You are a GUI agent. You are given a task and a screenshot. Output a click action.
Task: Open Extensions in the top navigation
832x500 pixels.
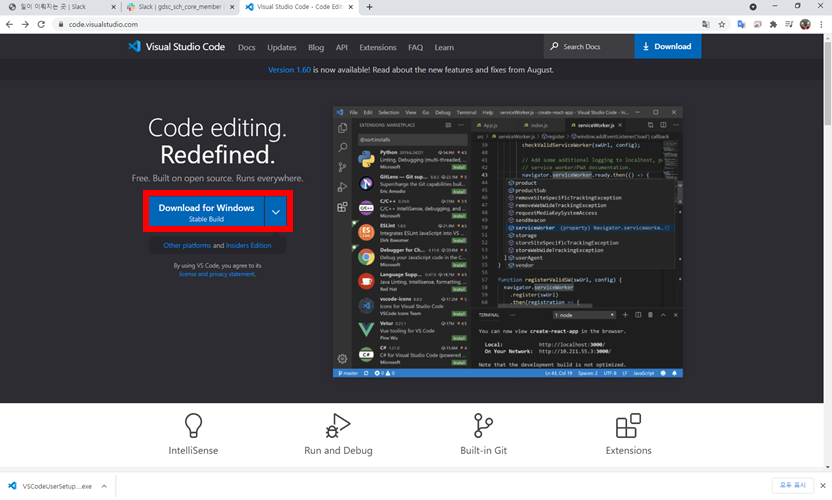378,47
